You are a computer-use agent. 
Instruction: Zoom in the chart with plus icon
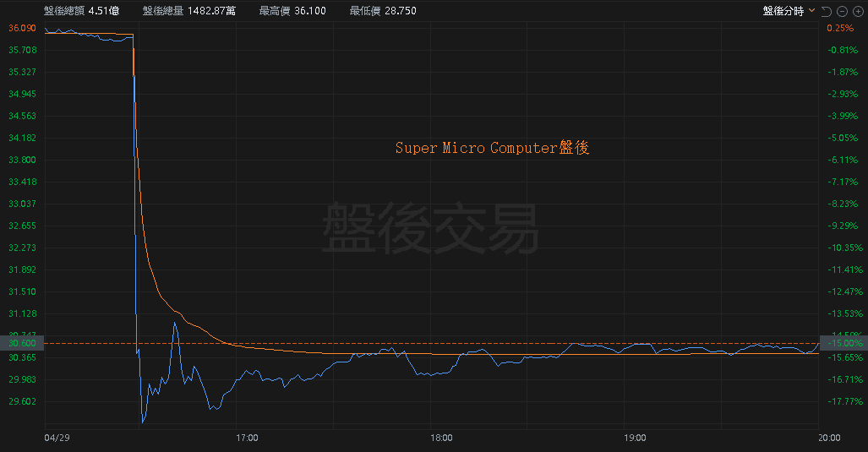click(858, 11)
